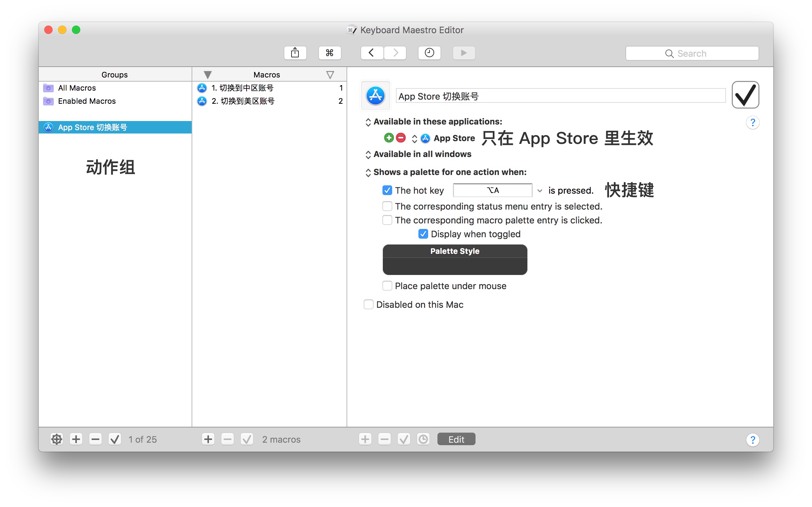Click the bottom-right help question mark
812x507 pixels.
click(753, 440)
